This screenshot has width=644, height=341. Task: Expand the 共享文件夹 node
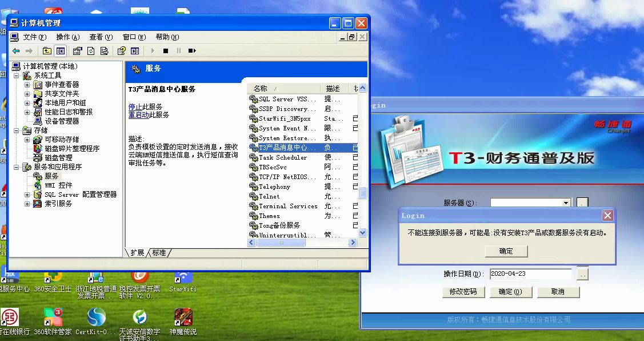[x=27, y=94]
